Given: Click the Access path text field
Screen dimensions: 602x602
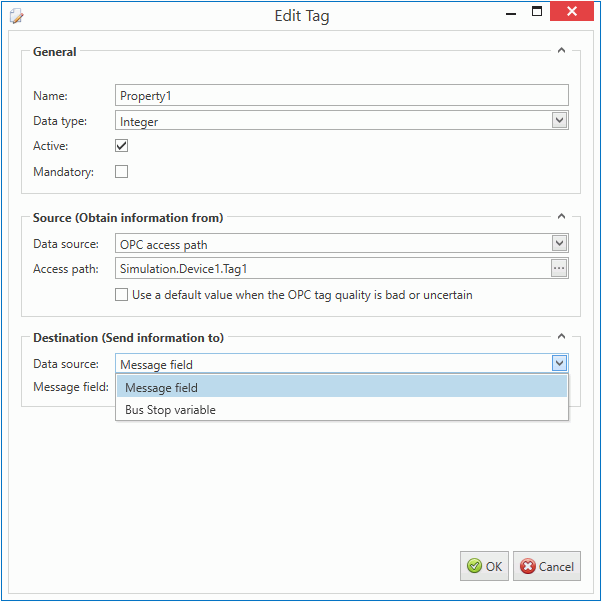Looking at the screenshot, I should [x=333, y=268].
